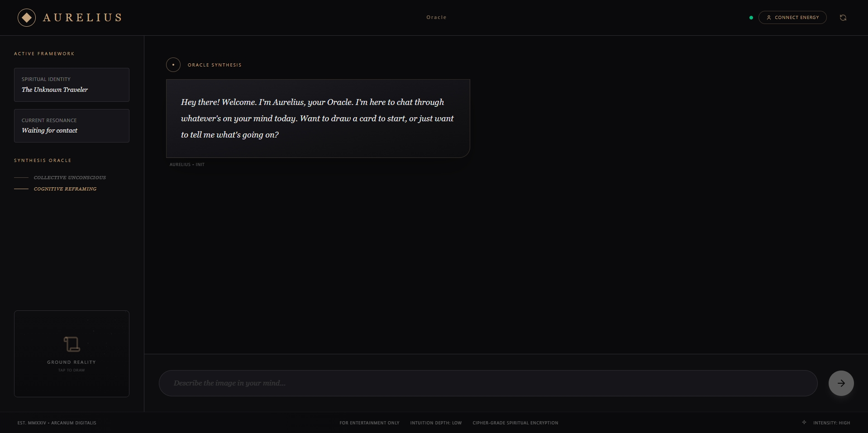
Task: Click the refresh session icon
Action: click(843, 18)
